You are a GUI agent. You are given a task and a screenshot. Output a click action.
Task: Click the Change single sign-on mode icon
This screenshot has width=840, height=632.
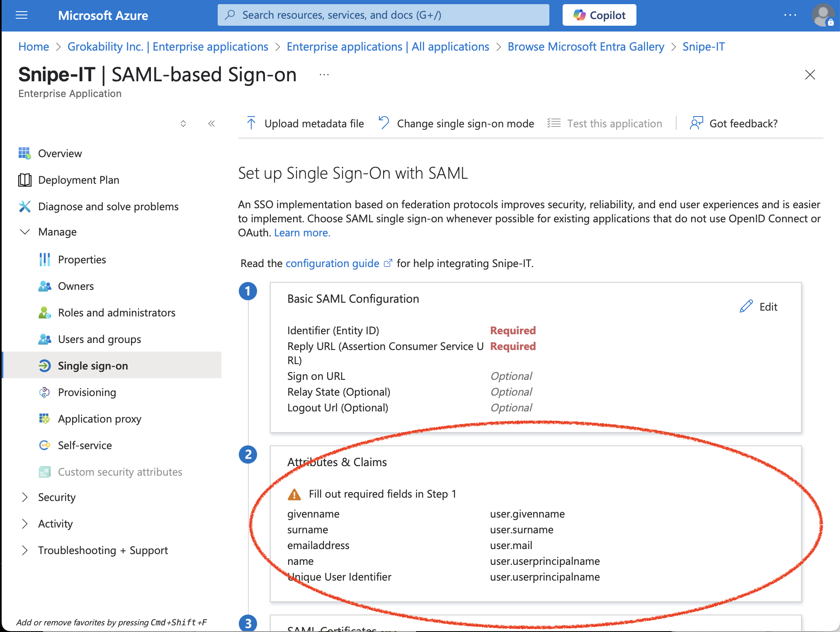[384, 123]
